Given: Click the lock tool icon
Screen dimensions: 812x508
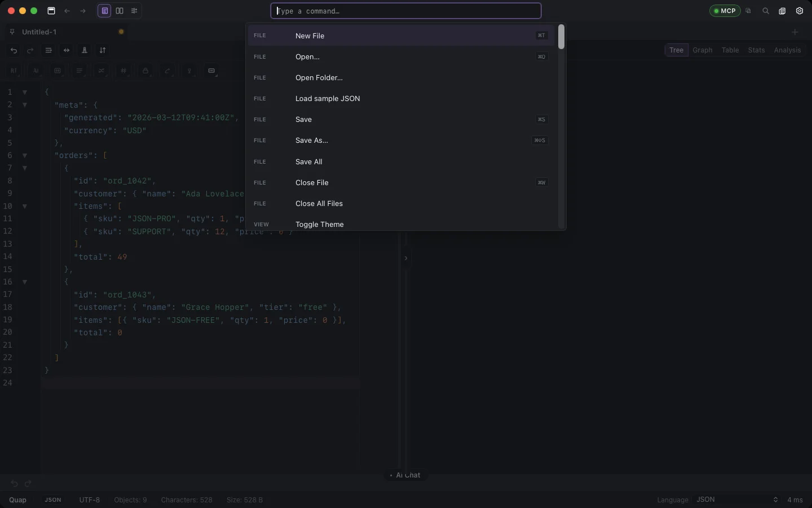Looking at the screenshot, I should click(145, 71).
